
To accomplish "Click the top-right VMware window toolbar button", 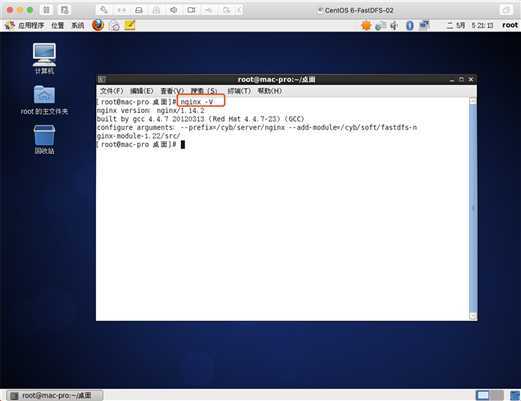I will (506, 10).
